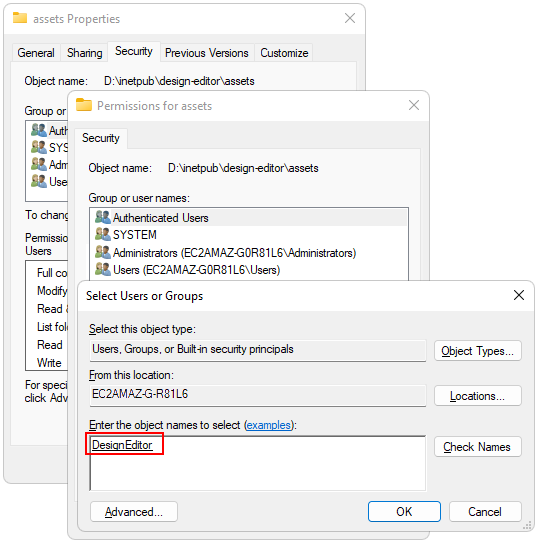Click the underlined DesignEditor name entry

pyautogui.click(x=122, y=445)
